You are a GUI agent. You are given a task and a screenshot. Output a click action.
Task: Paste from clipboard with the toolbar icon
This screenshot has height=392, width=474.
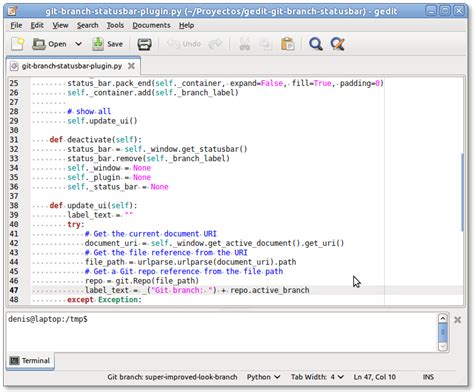click(x=288, y=44)
